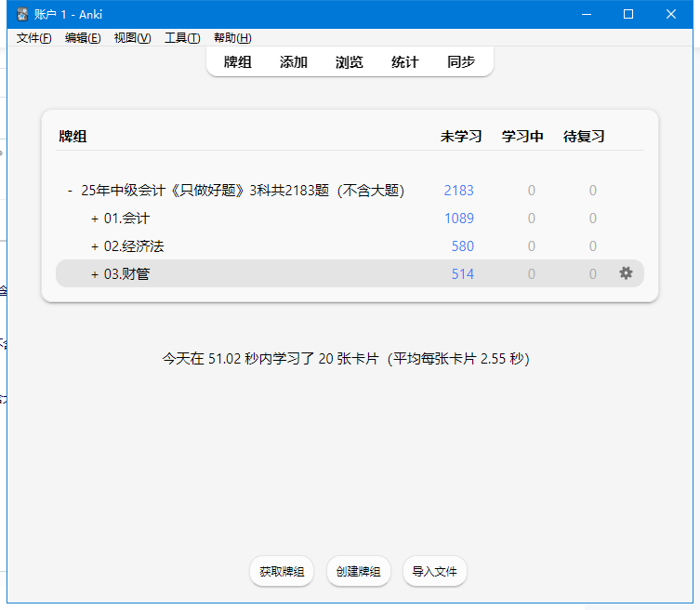Open options gear for 03.财管 deck
Image resolution: width=700 pixels, height=610 pixels.
pos(626,273)
